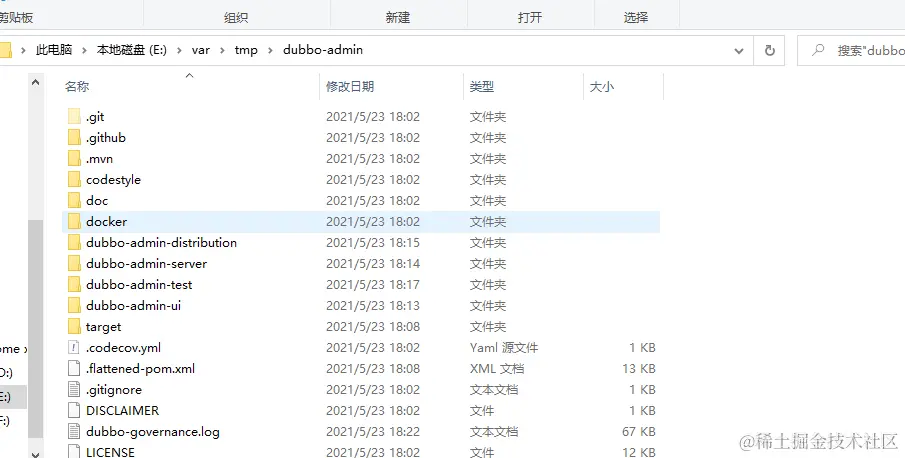Image resolution: width=905 pixels, height=458 pixels.
Task: Sort files by 名称 column
Action: (x=77, y=87)
